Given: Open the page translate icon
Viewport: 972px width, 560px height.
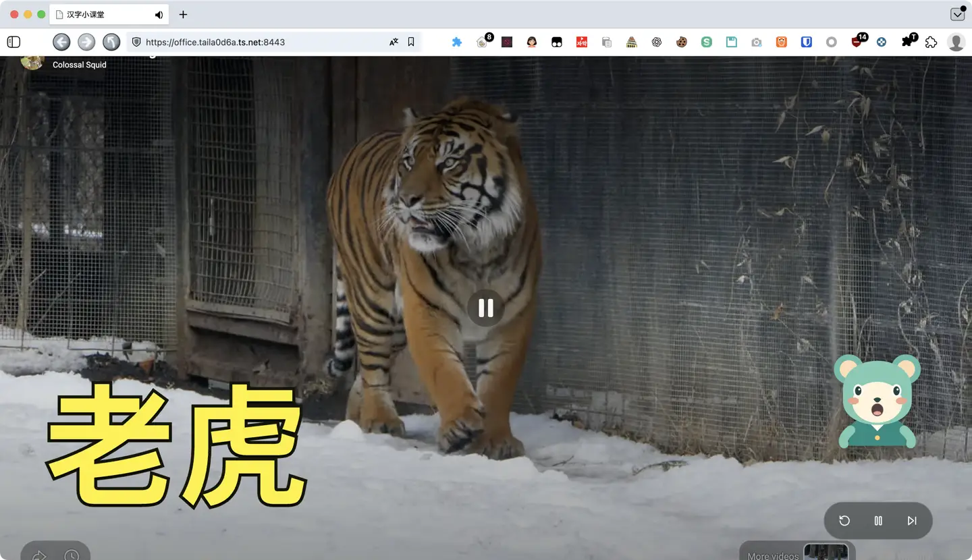Looking at the screenshot, I should click(x=394, y=42).
